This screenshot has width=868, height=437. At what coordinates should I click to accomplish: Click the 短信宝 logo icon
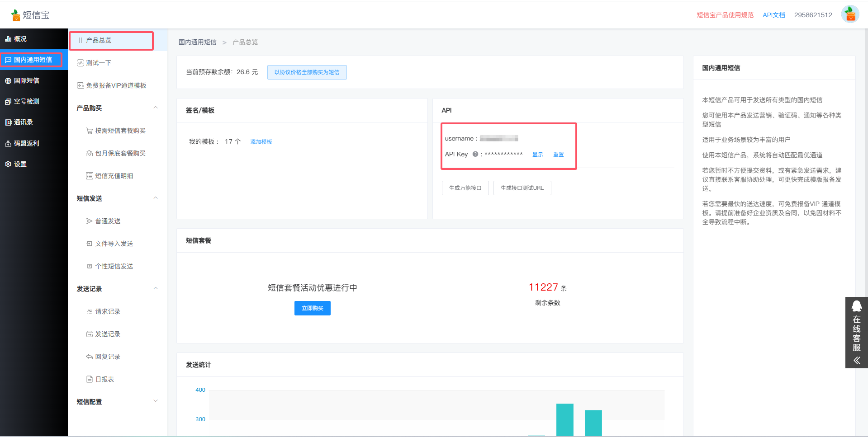(x=15, y=15)
